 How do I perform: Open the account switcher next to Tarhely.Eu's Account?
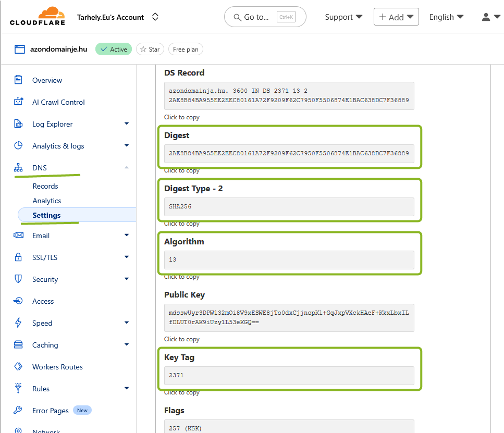pos(155,17)
